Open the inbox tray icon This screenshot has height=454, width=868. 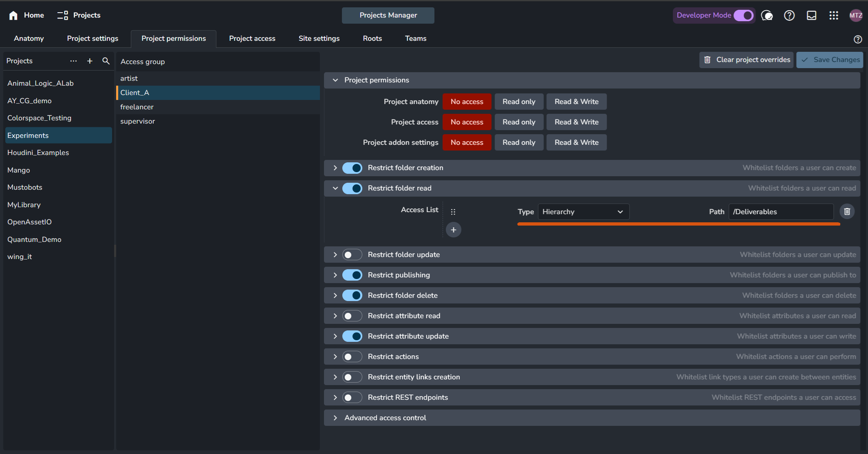click(811, 16)
